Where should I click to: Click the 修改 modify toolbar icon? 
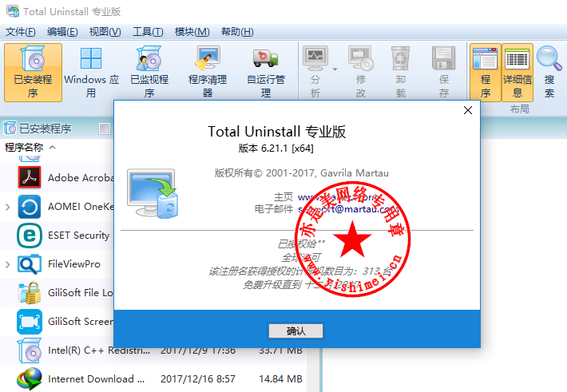click(360, 58)
